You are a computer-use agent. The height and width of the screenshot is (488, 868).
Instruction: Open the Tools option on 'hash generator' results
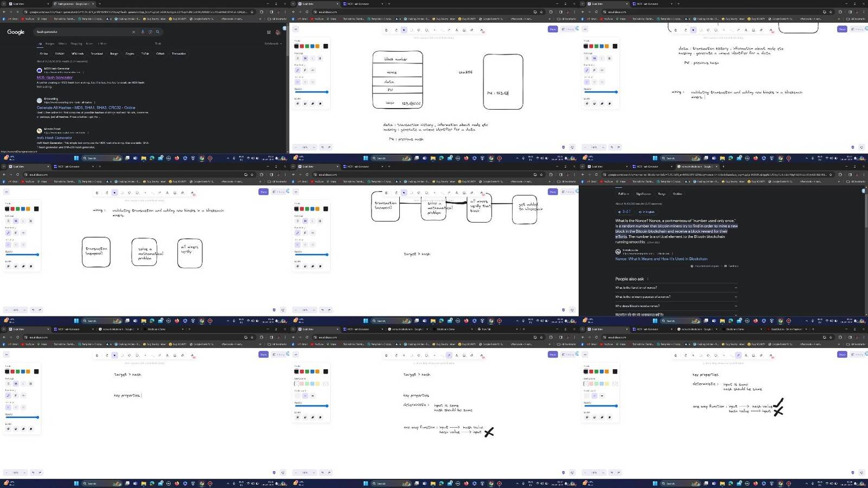(158, 43)
